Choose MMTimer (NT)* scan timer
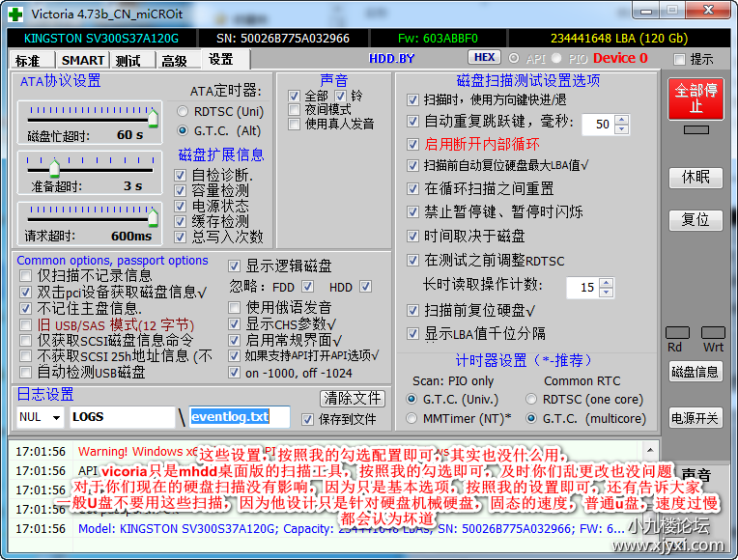The image size is (738, 560). coord(412,419)
